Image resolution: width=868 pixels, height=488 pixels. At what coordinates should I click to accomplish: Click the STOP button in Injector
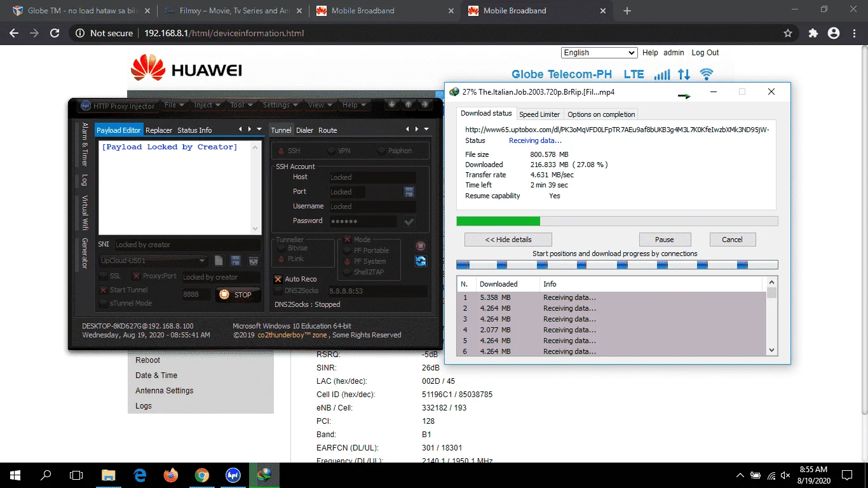238,294
